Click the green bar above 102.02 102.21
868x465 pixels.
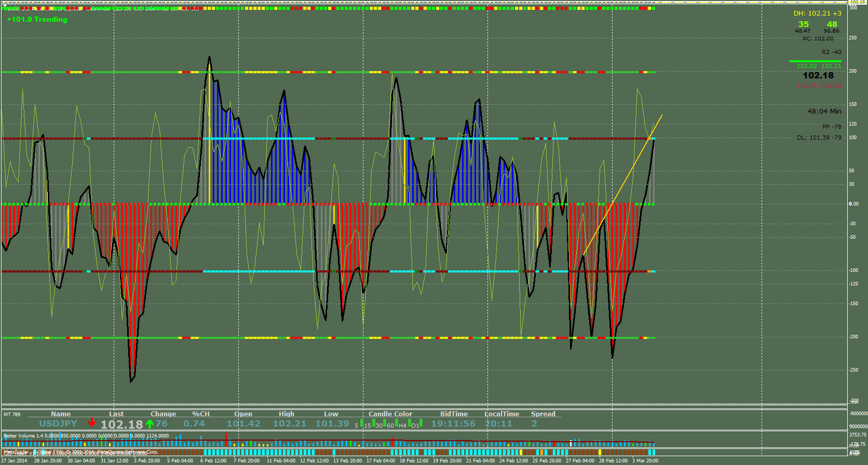[x=816, y=61]
